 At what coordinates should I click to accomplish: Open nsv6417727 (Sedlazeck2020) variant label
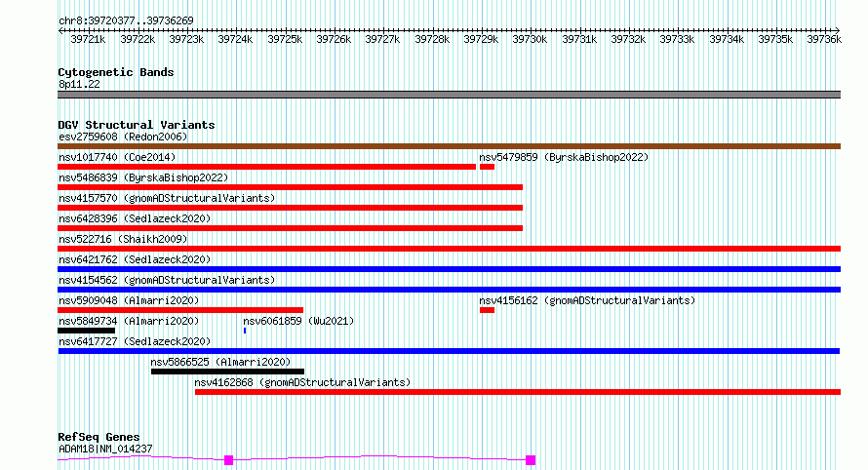point(135,341)
